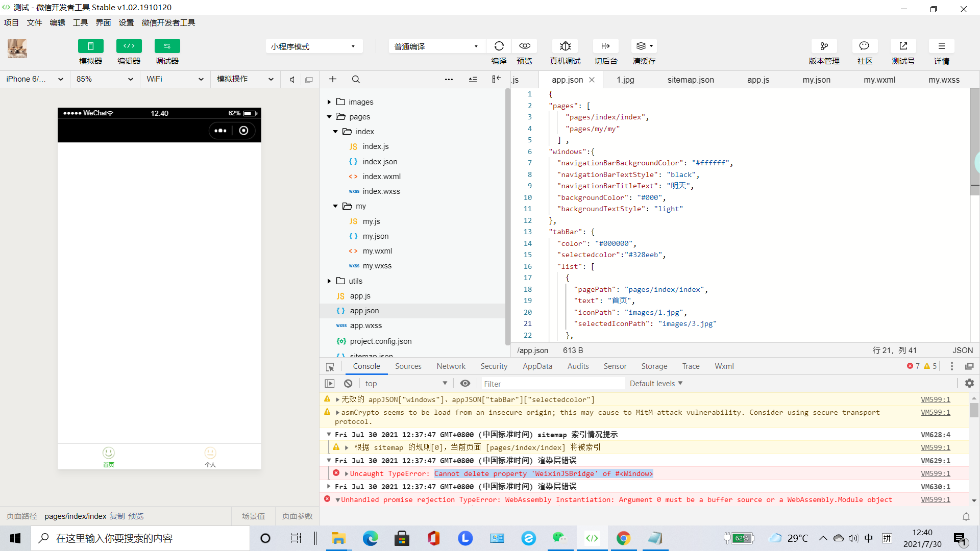Click the real device debug (真机调试) icon
980x551 pixels.
[565, 46]
